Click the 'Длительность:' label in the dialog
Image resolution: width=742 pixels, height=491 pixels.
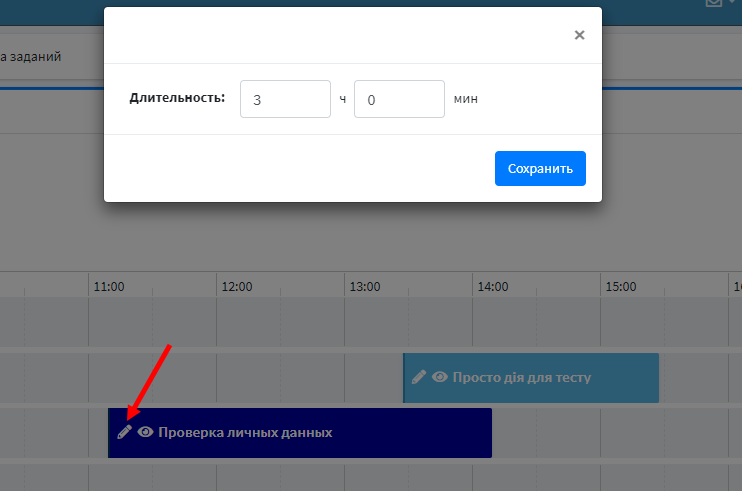tap(177, 98)
